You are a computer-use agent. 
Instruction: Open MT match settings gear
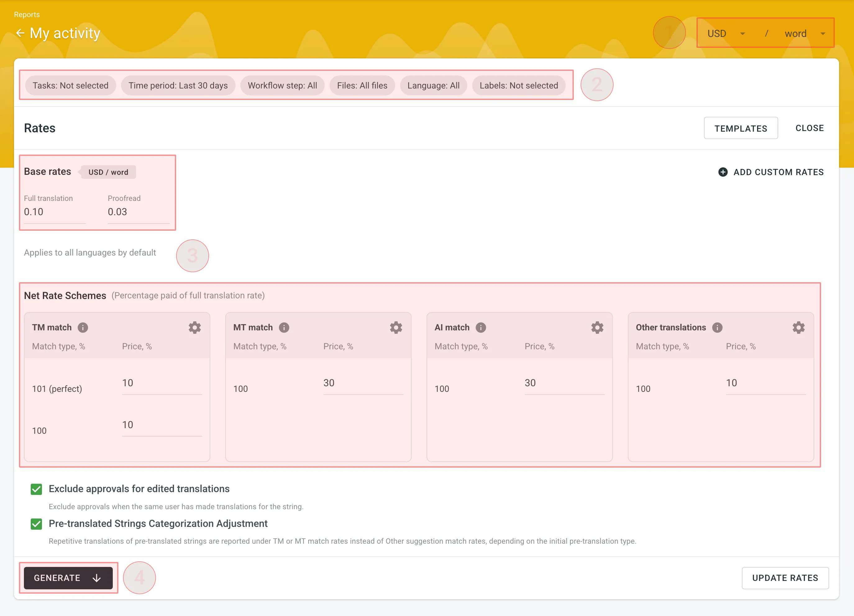[396, 327]
